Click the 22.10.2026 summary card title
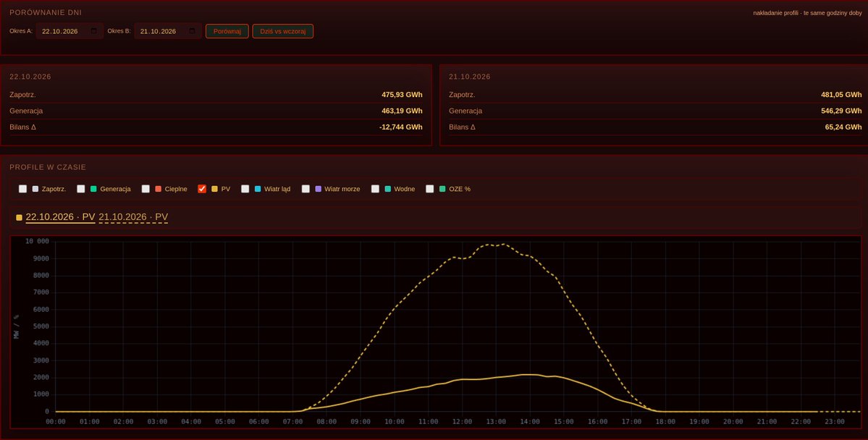 30,77
